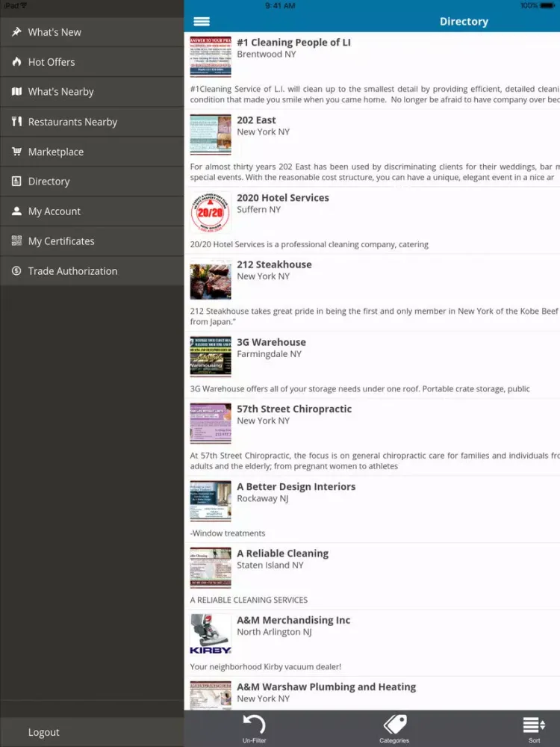Image resolution: width=560 pixels, height=747 pixels.
Task: Select 'A Better Design Interiors' title
Action: point(296,486)
